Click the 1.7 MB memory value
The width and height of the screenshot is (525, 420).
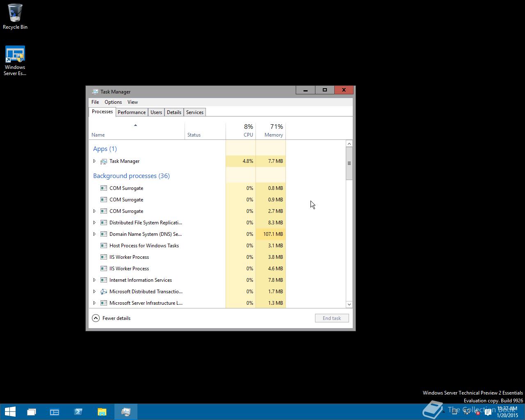click(x=276, y=292)
